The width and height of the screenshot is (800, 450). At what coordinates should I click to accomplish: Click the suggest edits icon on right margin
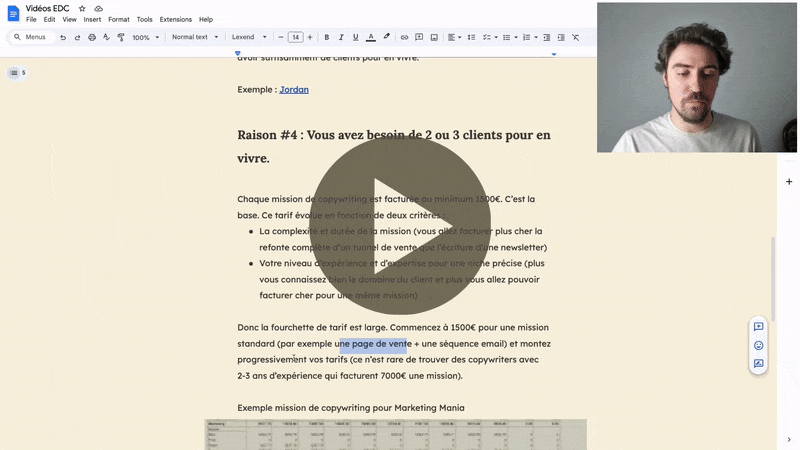(x=758, y=363)
